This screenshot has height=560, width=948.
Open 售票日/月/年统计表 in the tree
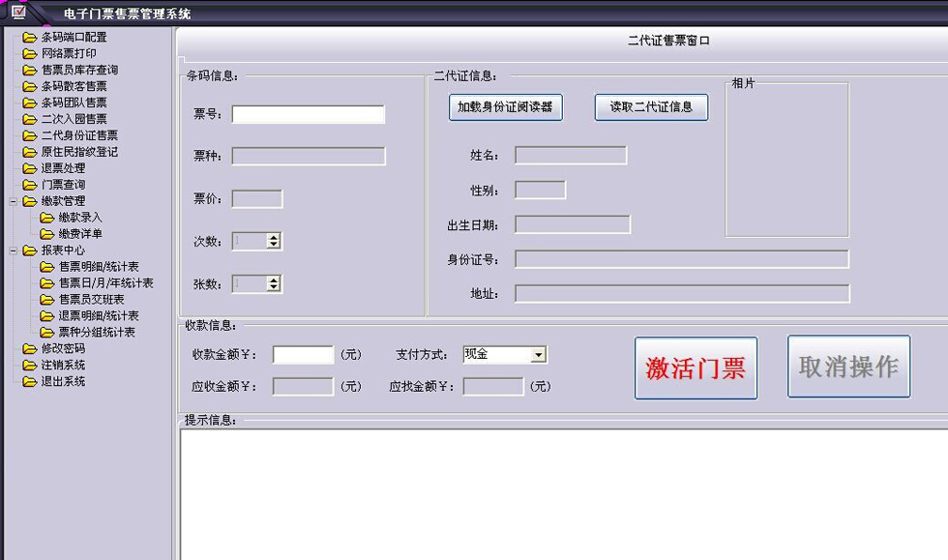coord(105,283)
